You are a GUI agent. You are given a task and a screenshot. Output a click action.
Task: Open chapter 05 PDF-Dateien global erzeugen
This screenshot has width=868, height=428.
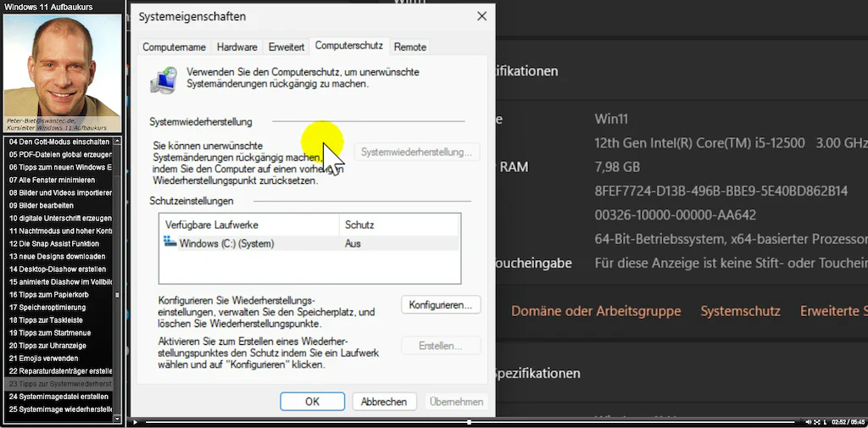click(58, 154)
